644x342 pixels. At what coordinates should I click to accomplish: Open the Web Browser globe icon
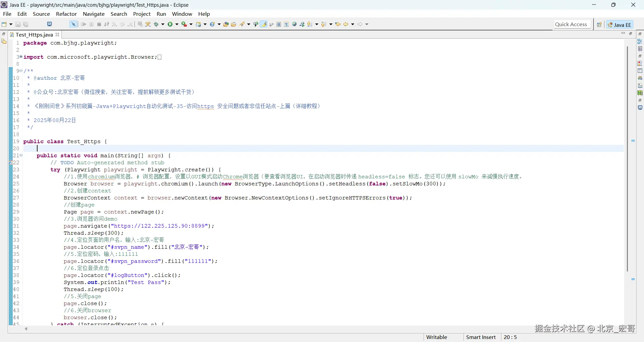point(294,24)
